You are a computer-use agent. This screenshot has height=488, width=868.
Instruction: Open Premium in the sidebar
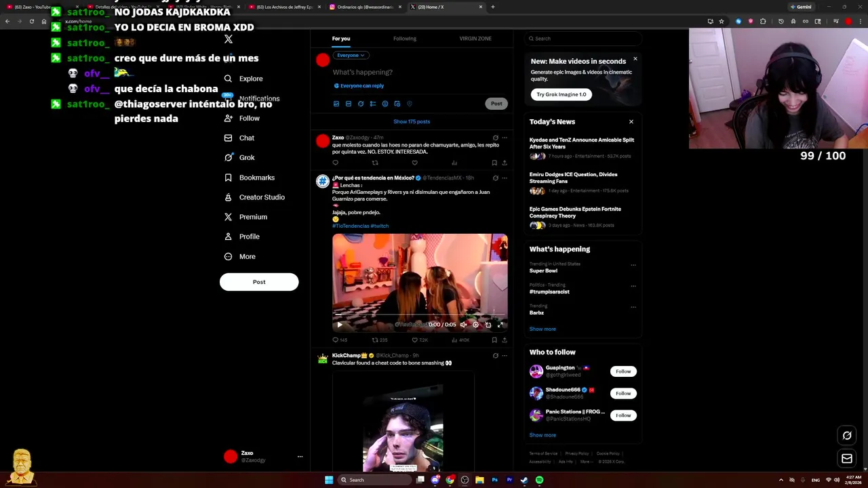(x=245, y=217)
